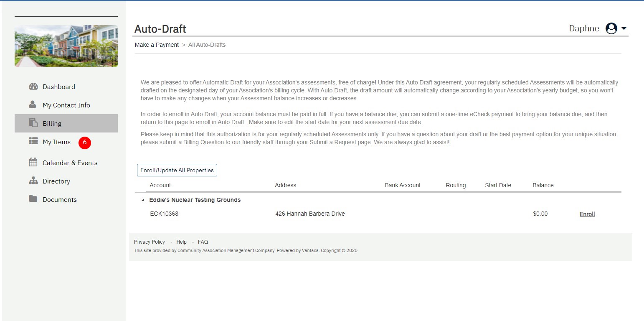The height and width of the screenshot is (321, 644).
Task: Click the Documents folder icon
Action: pyautogui.click(x=33, y=199)
